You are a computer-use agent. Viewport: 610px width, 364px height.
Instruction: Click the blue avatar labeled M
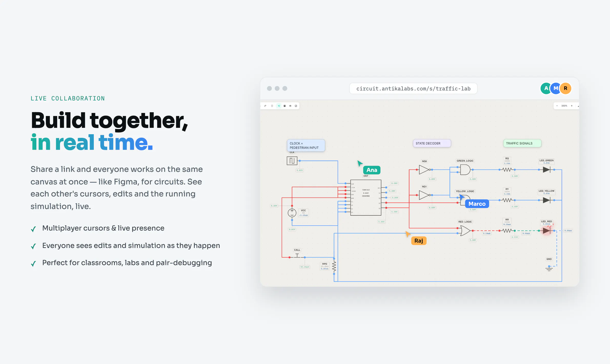point(556,88)
